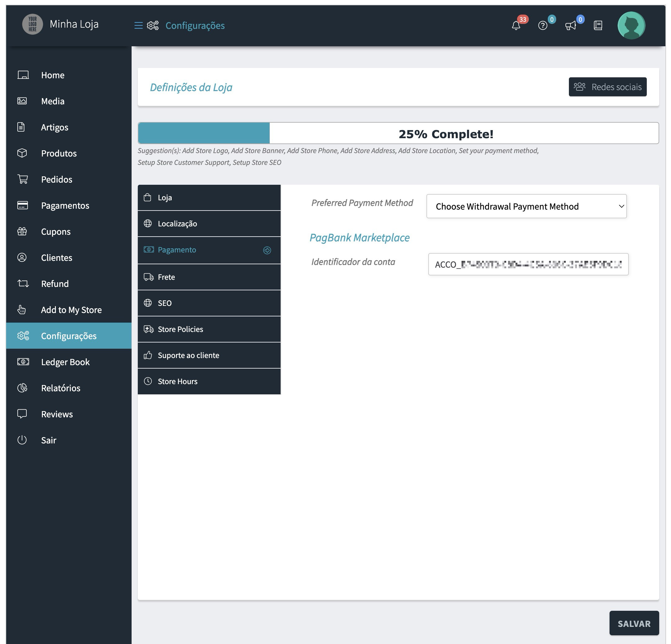The height and width of the screenshot is (644, 671).
Task: Click the Sair logout label
Action: [x=49, y=440]
